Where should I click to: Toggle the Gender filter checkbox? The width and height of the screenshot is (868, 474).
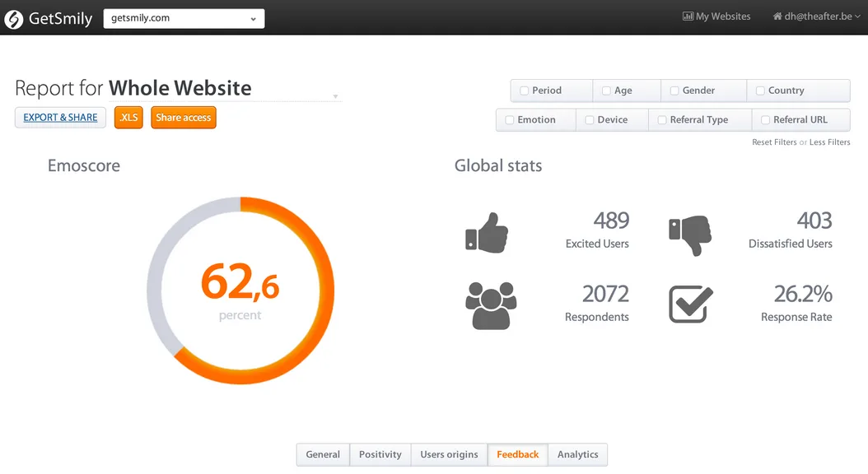674,91
